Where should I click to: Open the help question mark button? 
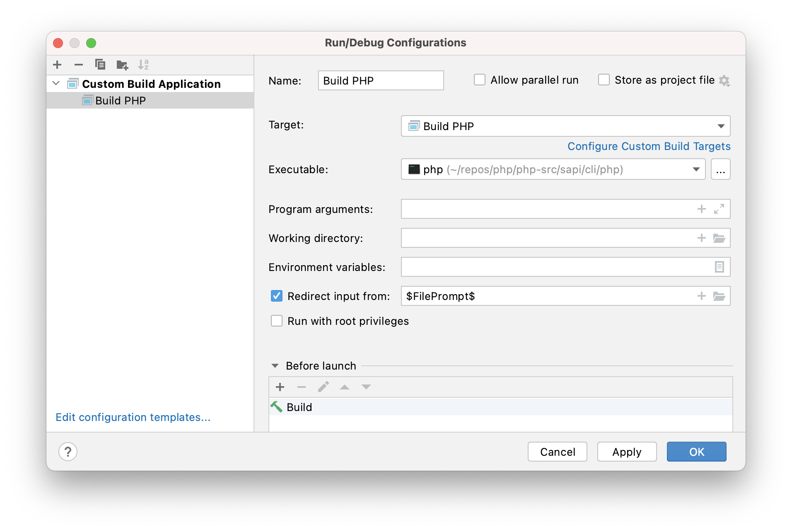[68, 452]
